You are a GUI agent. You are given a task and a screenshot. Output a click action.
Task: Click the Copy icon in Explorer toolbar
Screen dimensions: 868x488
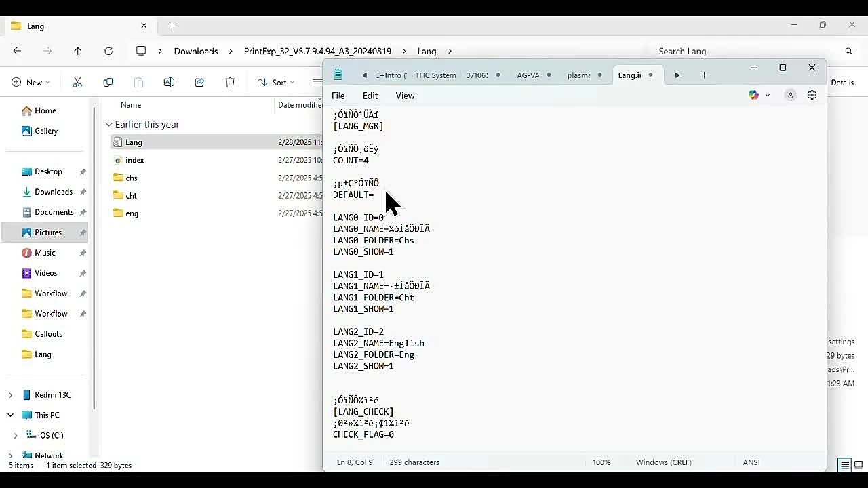[108, 82]
